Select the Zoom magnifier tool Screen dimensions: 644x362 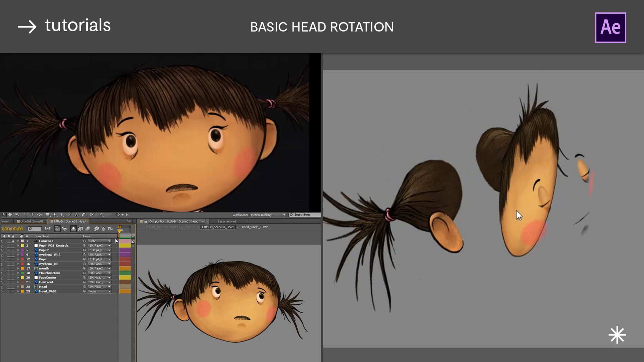(17, 215)
